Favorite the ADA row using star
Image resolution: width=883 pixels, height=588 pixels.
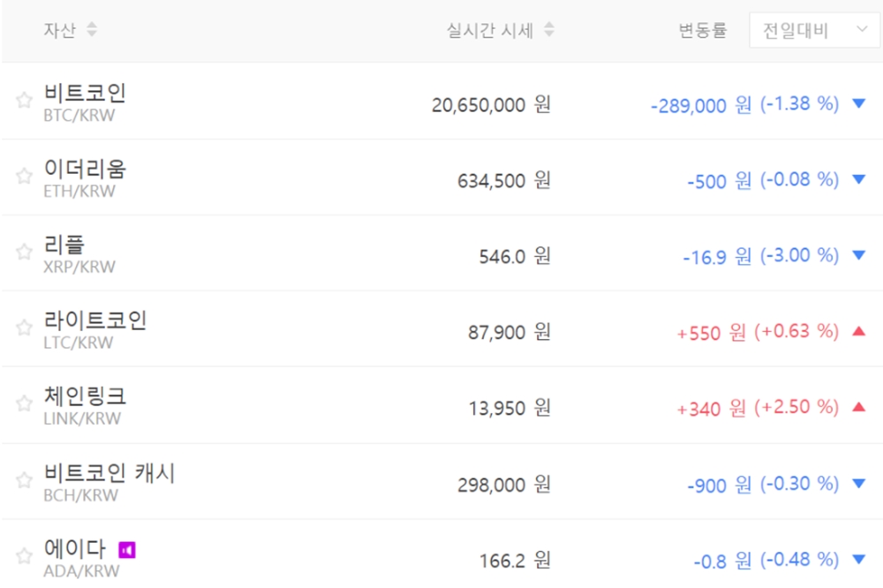pos(24,557)
